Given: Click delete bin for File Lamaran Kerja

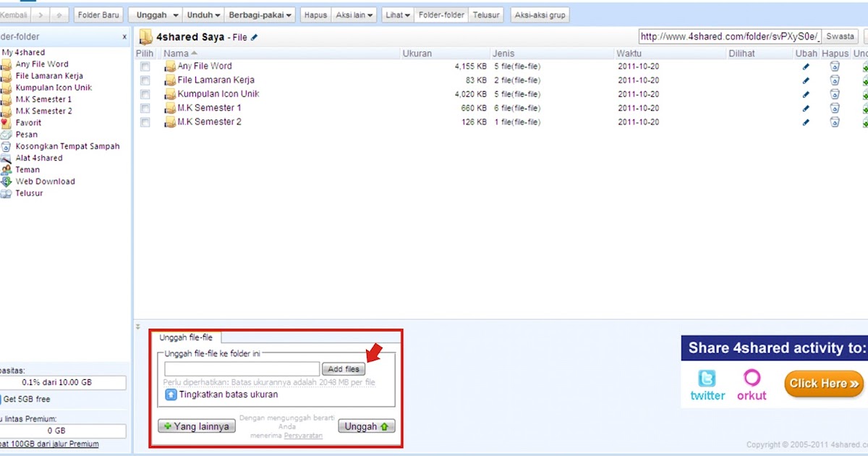Looking at the screenshot, I should click(x=835, y=80).
